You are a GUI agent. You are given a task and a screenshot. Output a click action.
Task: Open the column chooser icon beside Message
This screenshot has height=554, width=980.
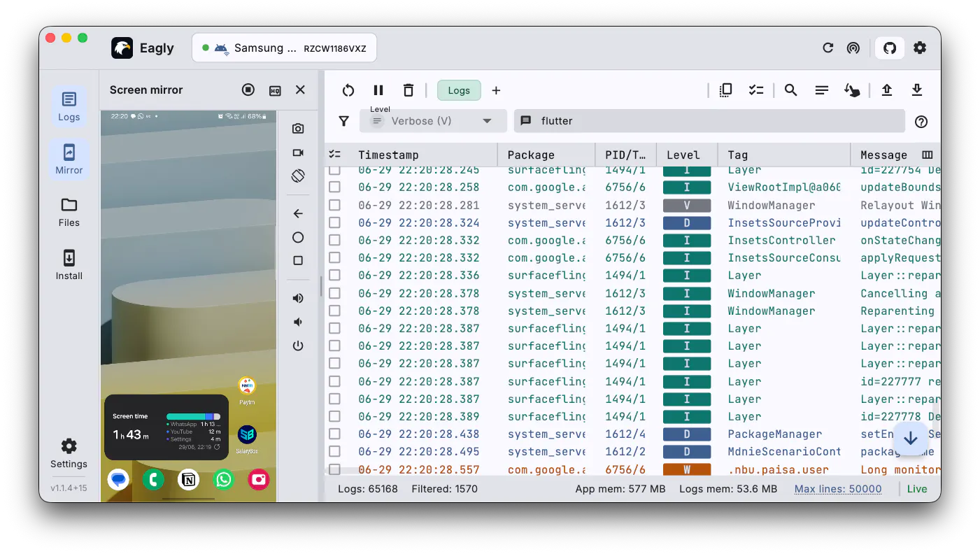[928, 155]
